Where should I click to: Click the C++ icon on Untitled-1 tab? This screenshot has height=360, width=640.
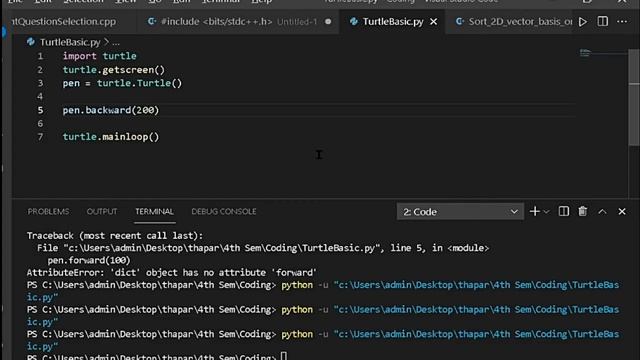152,22
